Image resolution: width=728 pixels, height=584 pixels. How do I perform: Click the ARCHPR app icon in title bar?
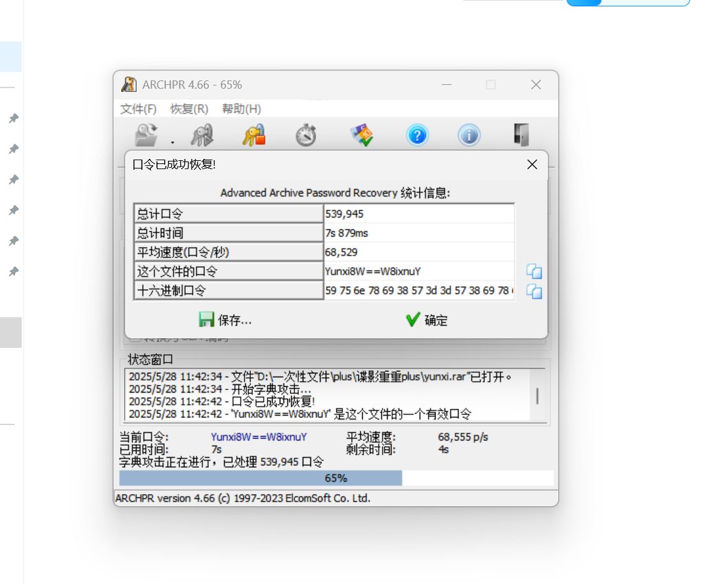click(128, 85)
